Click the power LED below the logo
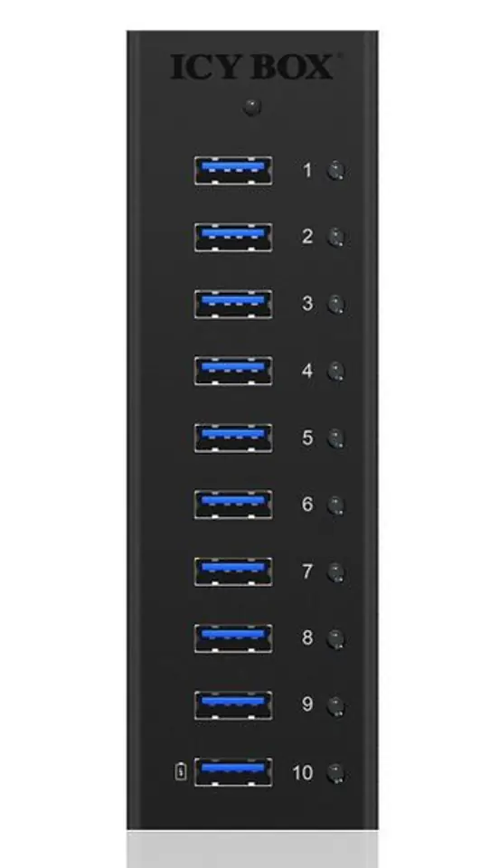This screenshot has width=481, height=868. pos(252,107)
